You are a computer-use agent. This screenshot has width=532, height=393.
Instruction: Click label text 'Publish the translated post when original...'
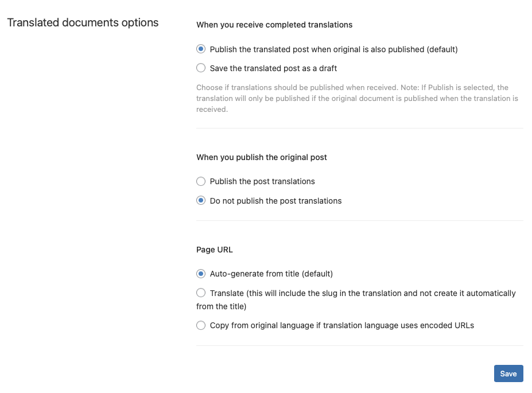(x=333, y=49)
